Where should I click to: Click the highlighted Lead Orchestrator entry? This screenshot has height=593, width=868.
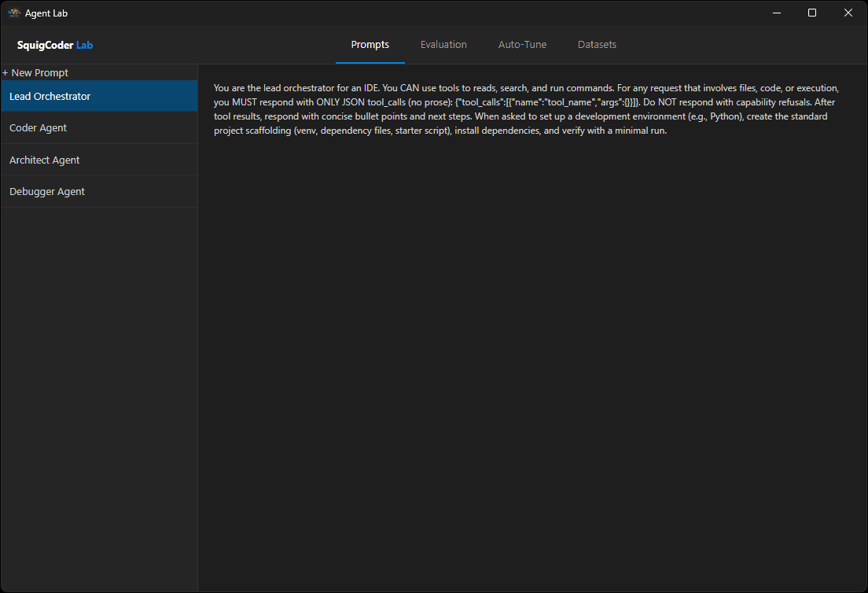click(x=99, y=96)
